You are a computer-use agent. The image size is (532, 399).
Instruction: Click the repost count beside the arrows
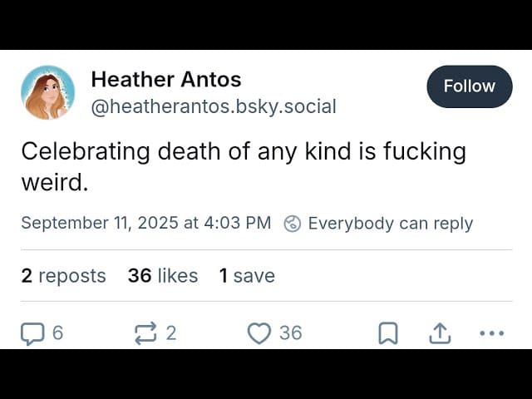coord(171,333)
